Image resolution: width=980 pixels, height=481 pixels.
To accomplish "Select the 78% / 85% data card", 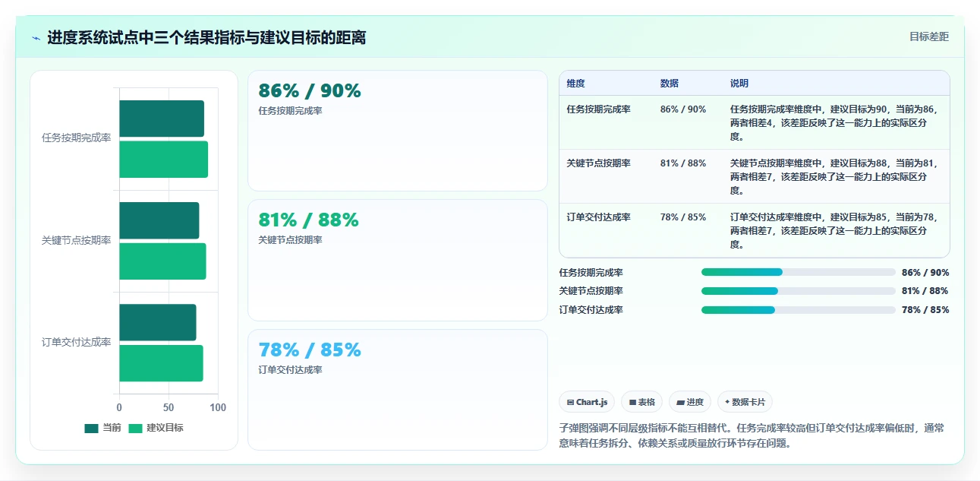I will [397, 390].
